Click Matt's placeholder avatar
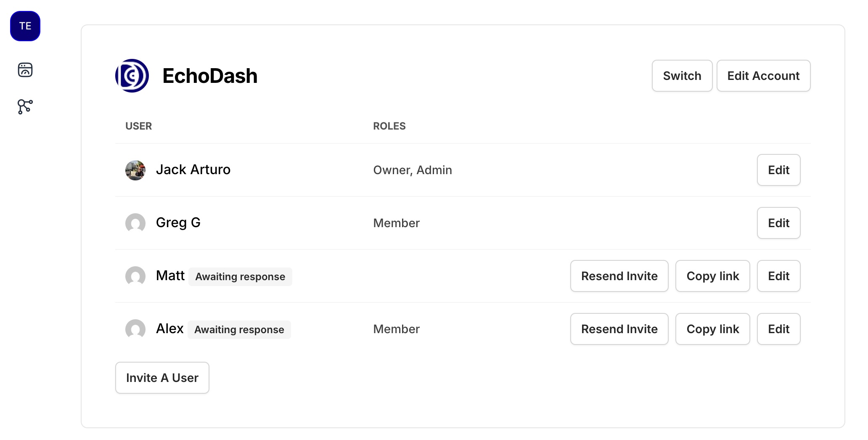 135,276
